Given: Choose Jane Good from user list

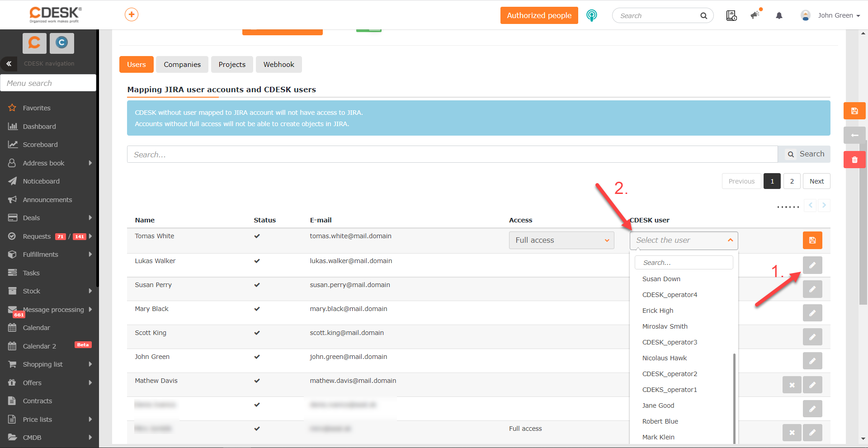Looking at the screenshot, I should point(658,406).
